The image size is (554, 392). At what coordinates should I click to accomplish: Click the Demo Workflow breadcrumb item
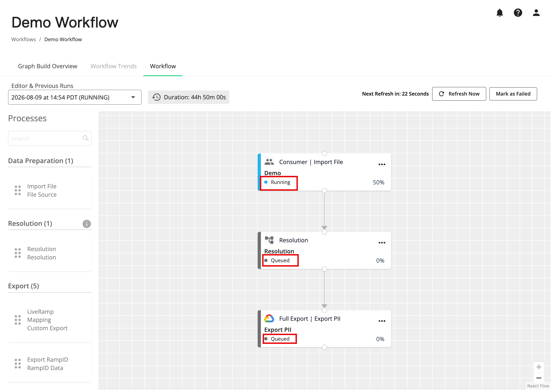(63, 39)
